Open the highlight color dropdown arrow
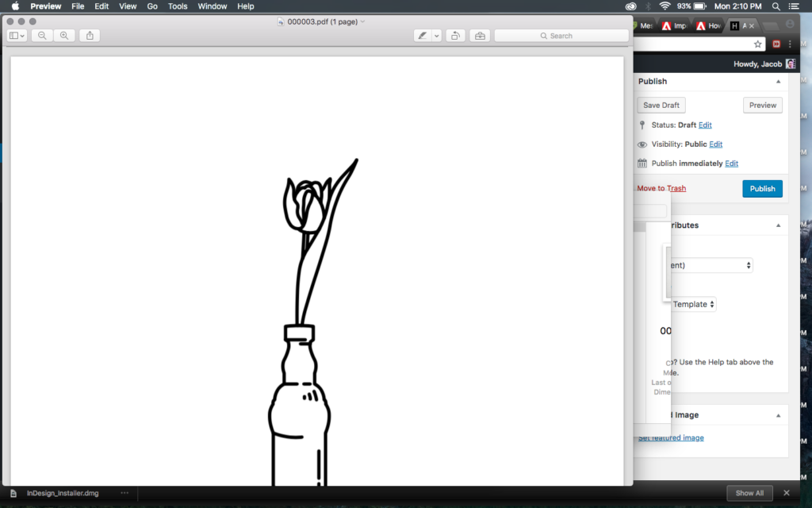Viewport: 812px width, 508px height. 436,36
